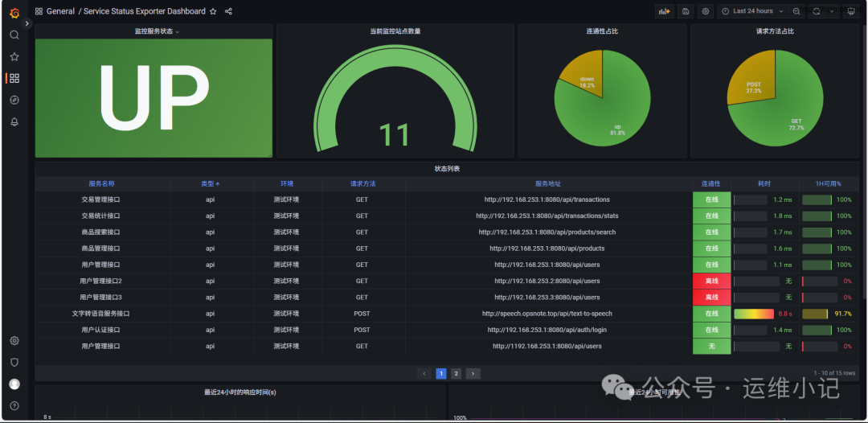
Task: Sort table by the 类型 column header
Action: 210,184
